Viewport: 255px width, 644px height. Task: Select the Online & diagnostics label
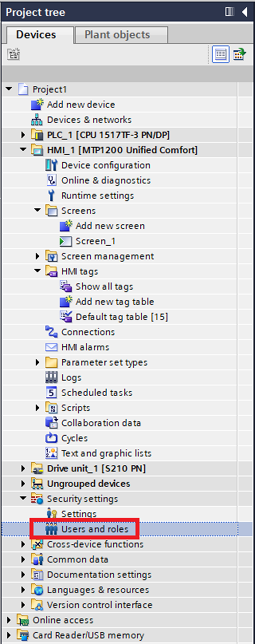(106, 180)
